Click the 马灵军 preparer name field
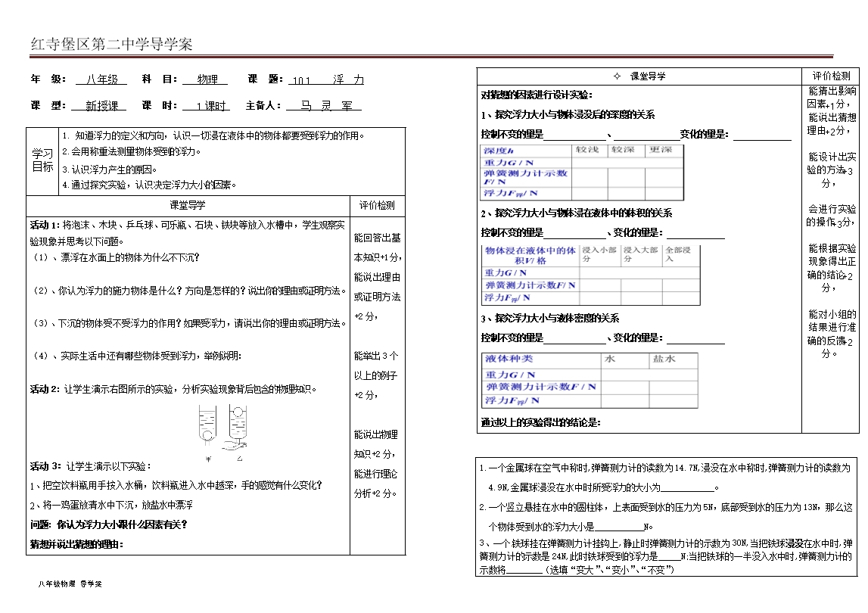868x613 pixels. [x=324, y=106]
